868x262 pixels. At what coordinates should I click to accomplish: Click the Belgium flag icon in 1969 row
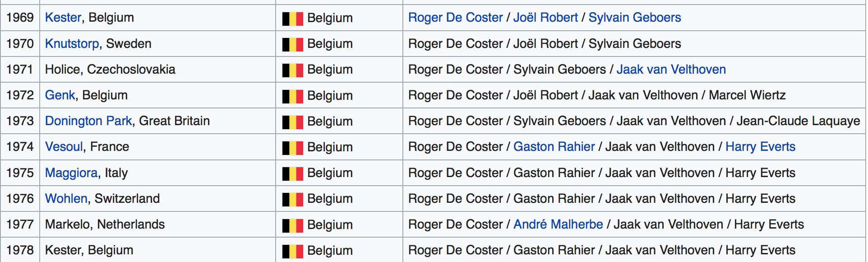tap(292, 19)
